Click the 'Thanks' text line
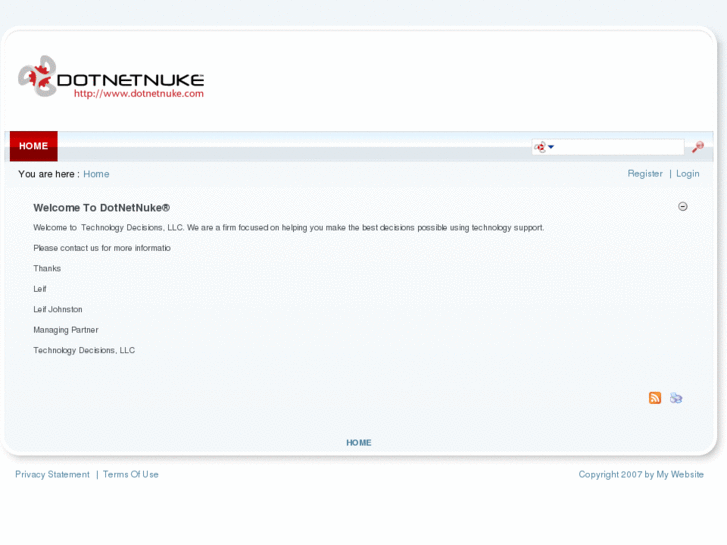This screenshot has width=727, height=545. coord(47,269)
